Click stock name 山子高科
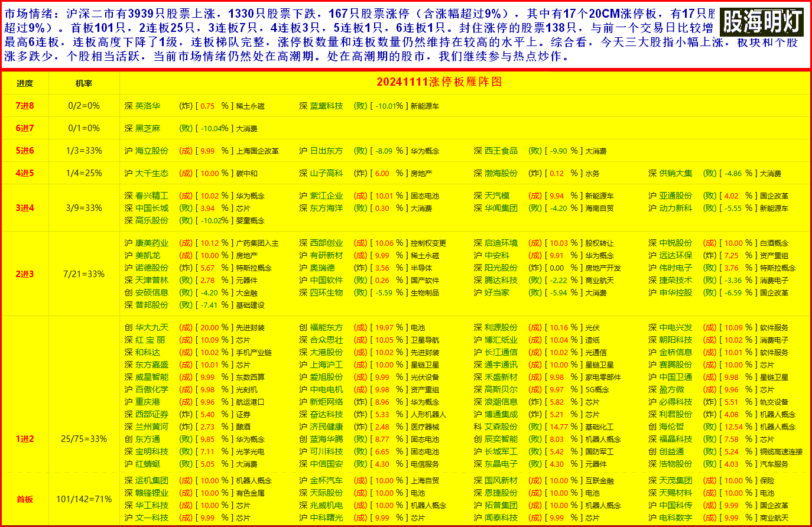The image size is (812, 527). (x=326, y=173)
